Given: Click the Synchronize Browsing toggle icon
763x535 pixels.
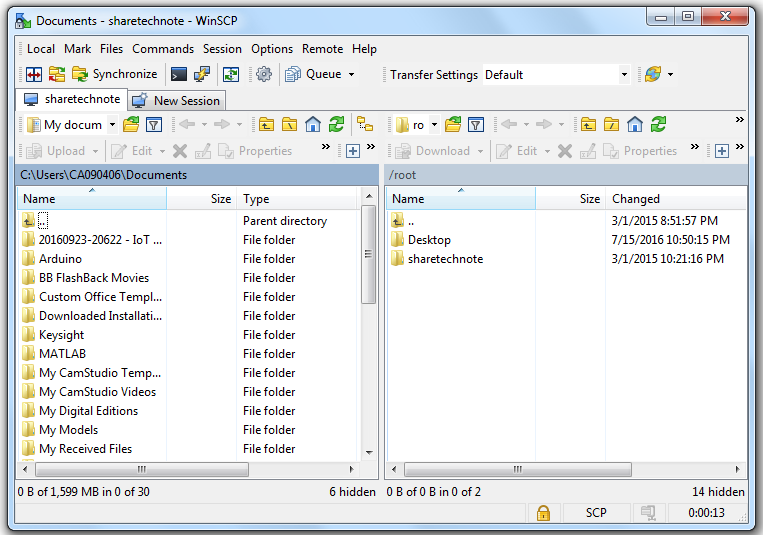Looking at the screenshot, I should coord(231,74).
